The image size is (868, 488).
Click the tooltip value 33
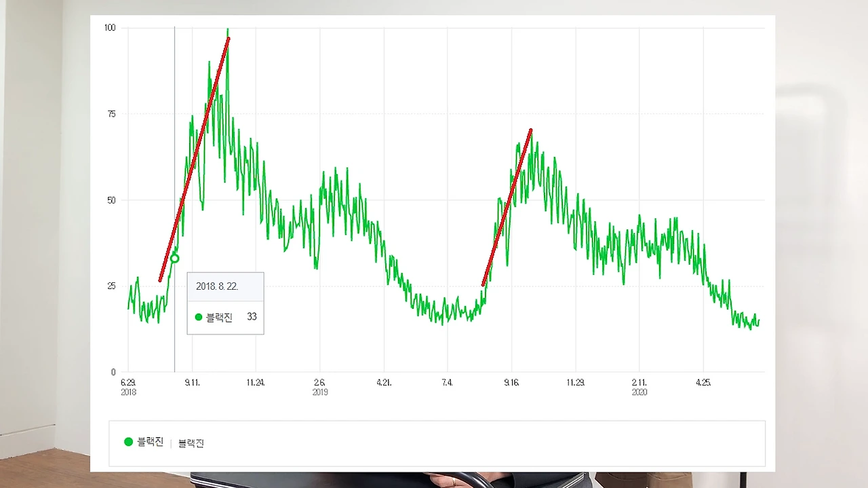point(252,317)
